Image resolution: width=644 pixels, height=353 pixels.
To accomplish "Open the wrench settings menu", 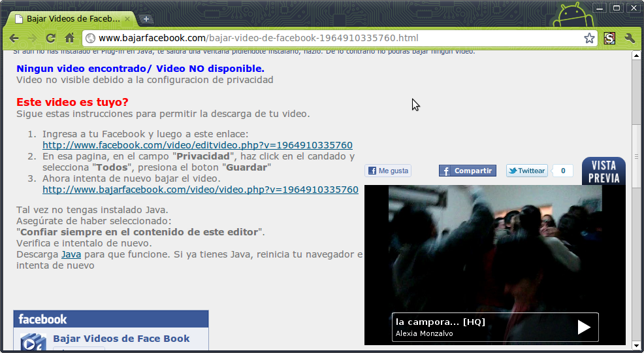I will point(630,38).
